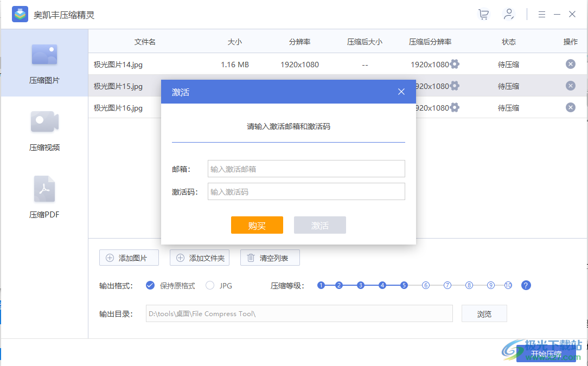Set compression level to 8

pyautogui.click(x=469, y=285)
